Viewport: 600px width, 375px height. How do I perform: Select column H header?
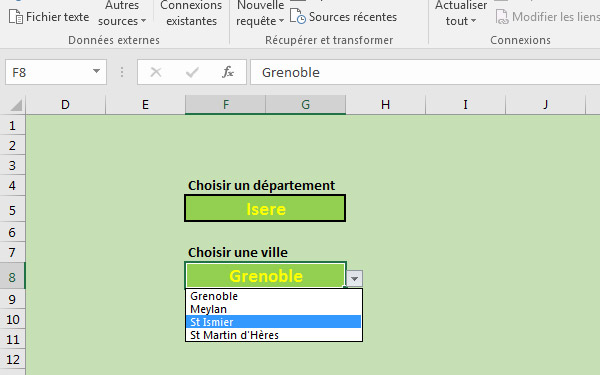385,104
